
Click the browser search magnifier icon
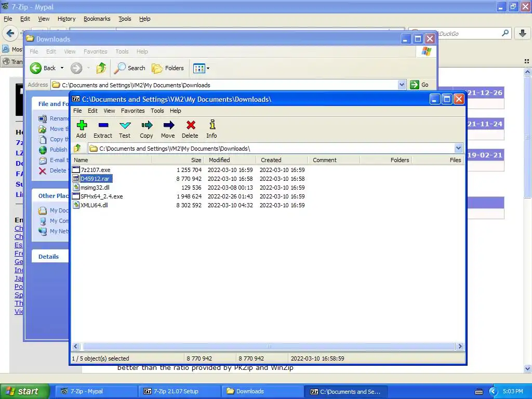point(505,33)
